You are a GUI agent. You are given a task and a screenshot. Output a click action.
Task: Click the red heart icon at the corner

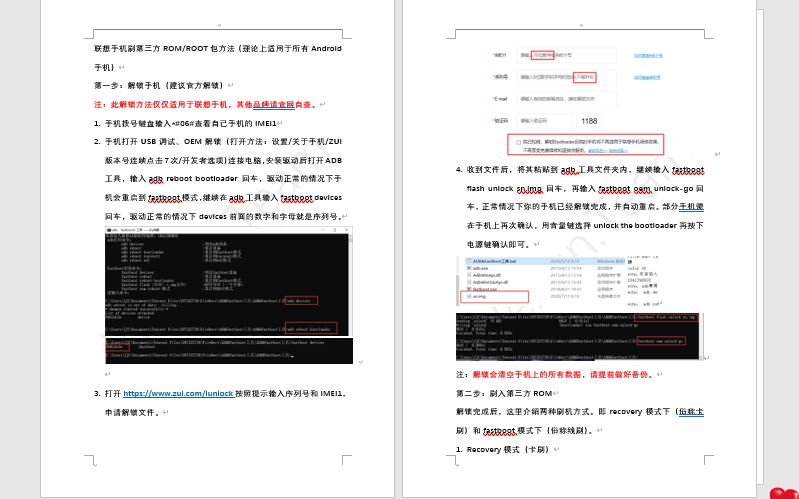tap(784, 493)
